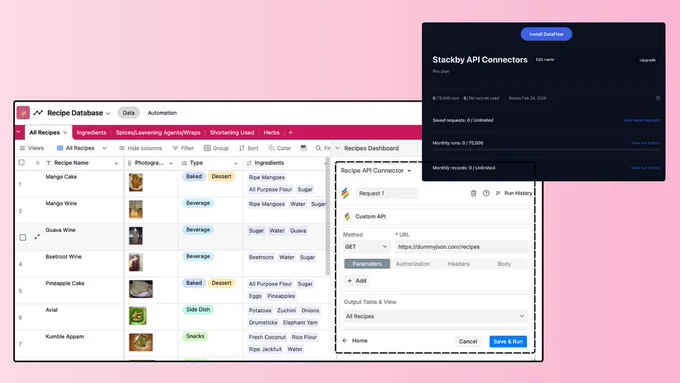Click the reset clock icon in usage row
The height and width of the screenshot is (383, 680).
tap(658, 98)
